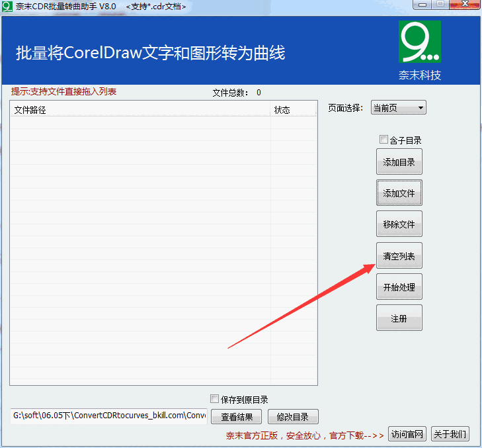Open the 关于我们 about button
Viewport: 482px width, 448px height.
450,434
